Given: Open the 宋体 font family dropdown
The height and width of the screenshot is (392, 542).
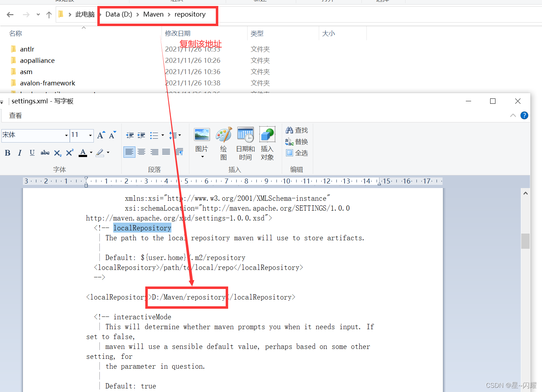Looking at the screenshot, I should point(66,135).
